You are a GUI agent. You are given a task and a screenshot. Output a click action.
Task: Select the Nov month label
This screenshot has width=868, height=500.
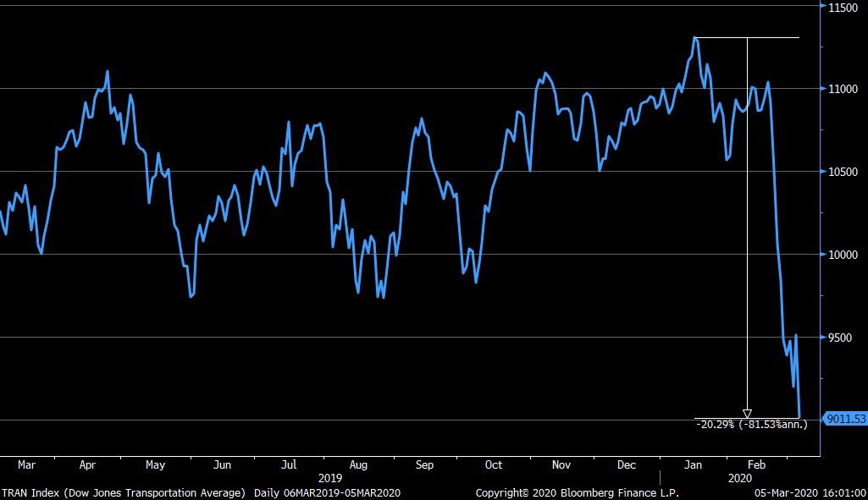[x=561, y=465]
